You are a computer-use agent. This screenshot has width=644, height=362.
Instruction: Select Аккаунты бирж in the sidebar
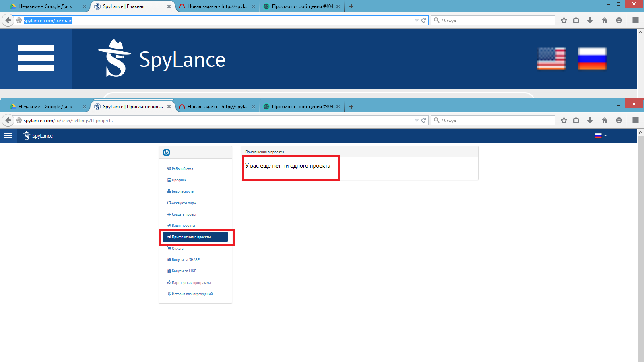(x=184, y=203)
